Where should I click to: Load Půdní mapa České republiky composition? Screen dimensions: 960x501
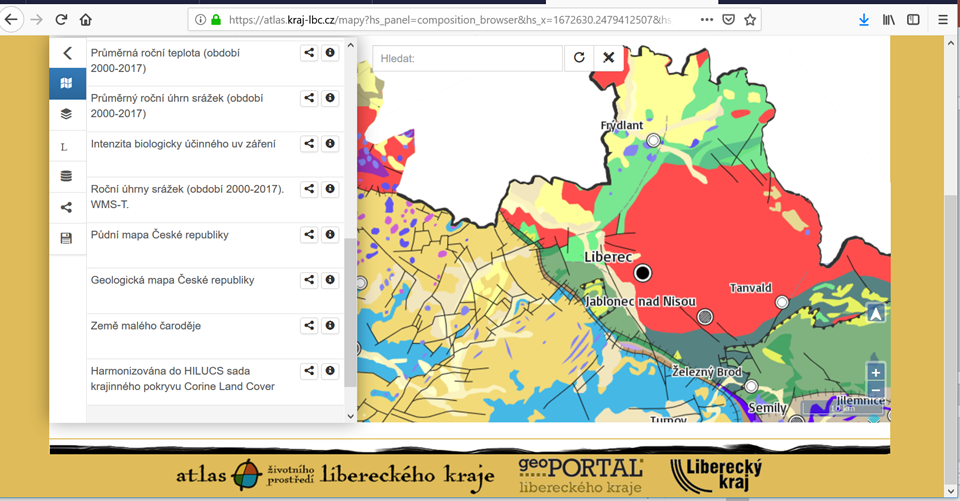click(160, 235)
